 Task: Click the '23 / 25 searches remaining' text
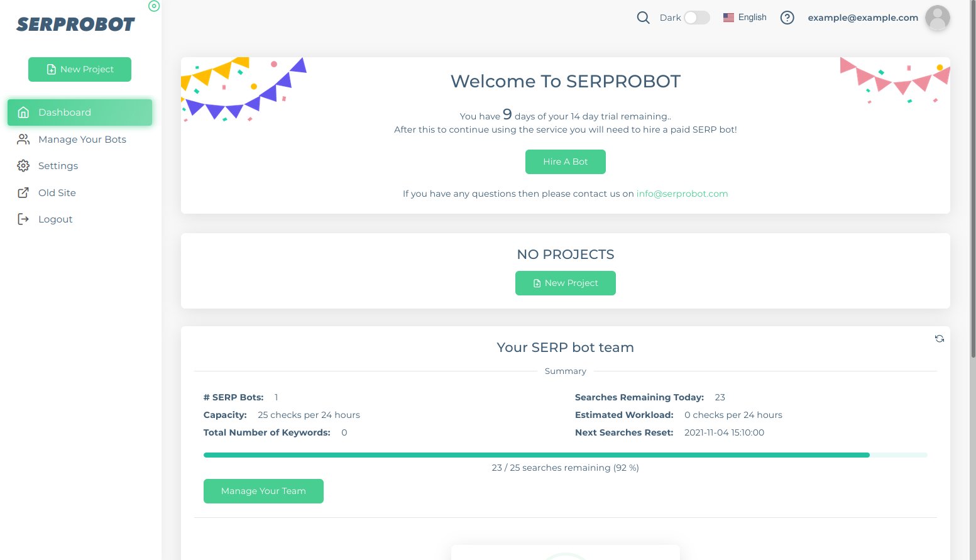tap(566, 468)
